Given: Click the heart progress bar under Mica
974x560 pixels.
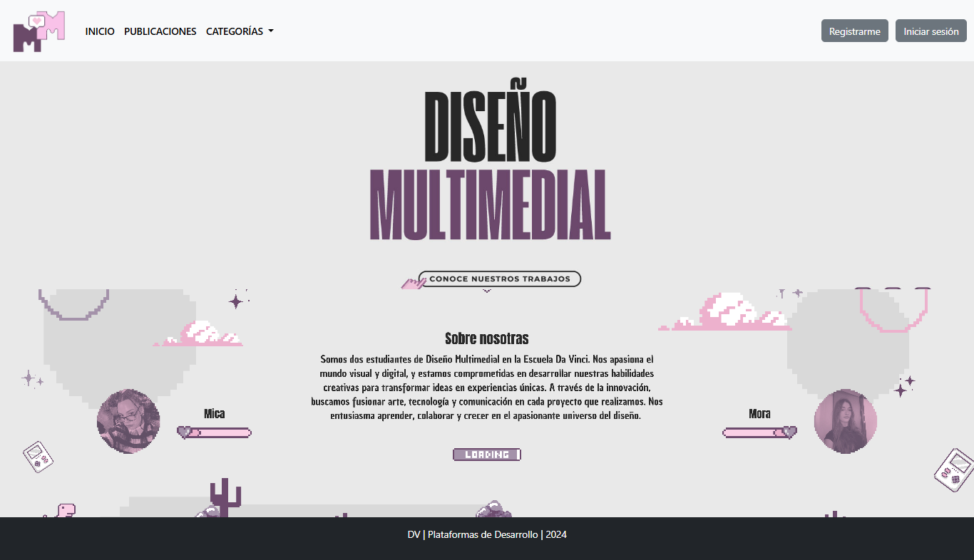Looking at the screenshot, I should (x=214, y=432).
